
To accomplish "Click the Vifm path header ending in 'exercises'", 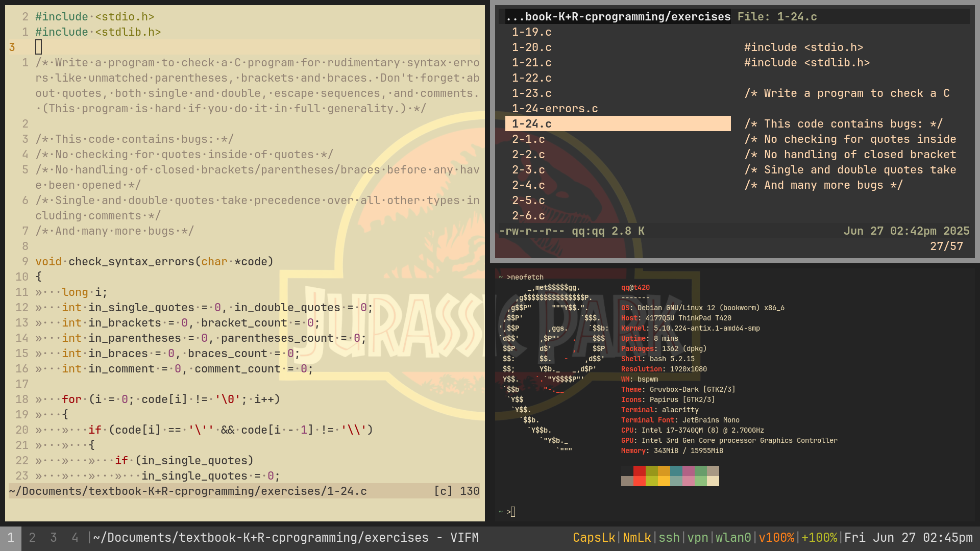I will (x=618, y=17).
